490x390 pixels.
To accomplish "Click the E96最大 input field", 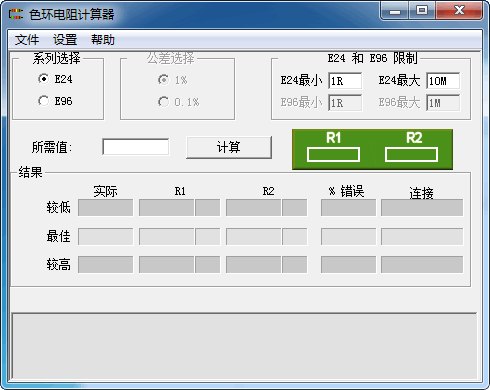I will tap(443, 103).
